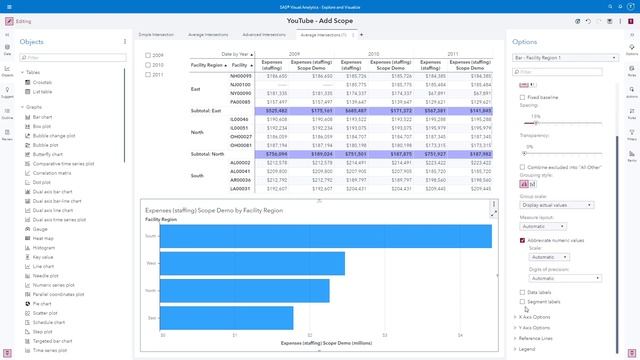
Task: Click the Options pane filter field
Action: click(x=557, y=72)
